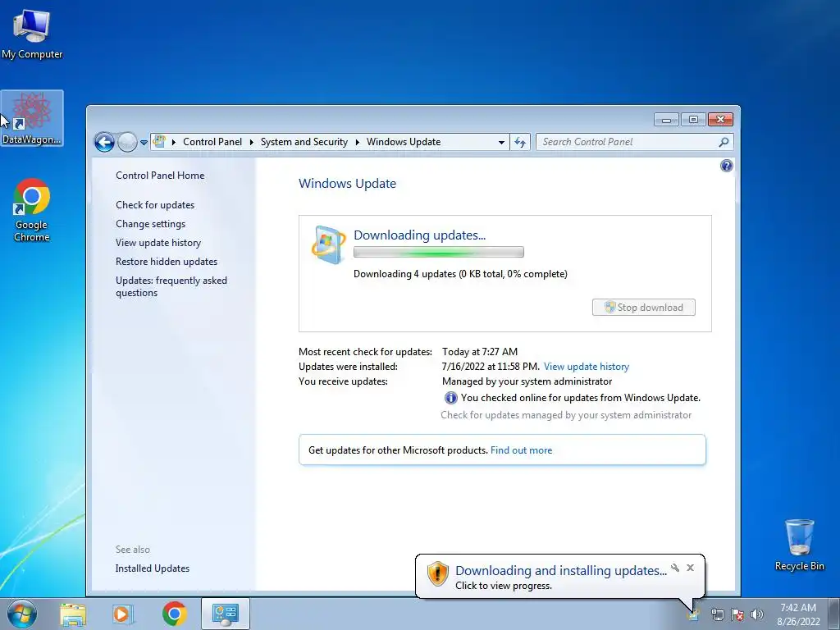The width and height of the screenshot is (840, 630).
Task: Open the taskbar clock showing 7:42 AM
Action: [x=798, y=614]
